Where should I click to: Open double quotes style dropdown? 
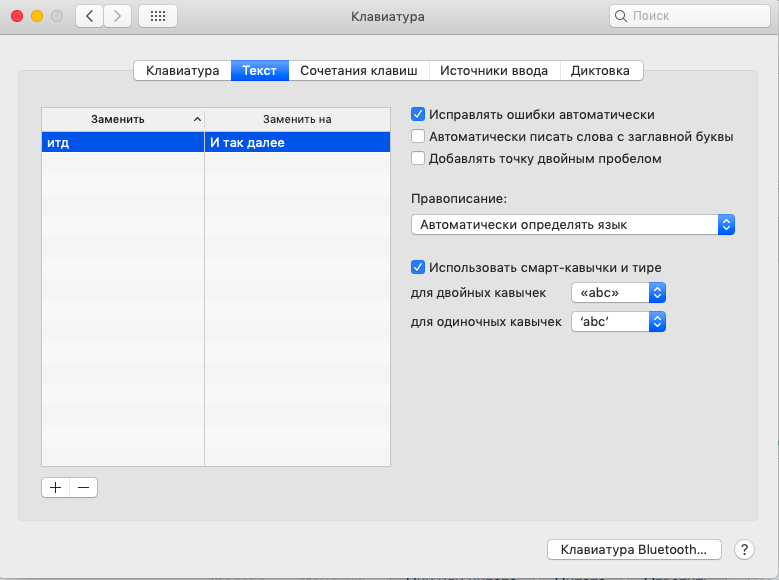[617, 293]
